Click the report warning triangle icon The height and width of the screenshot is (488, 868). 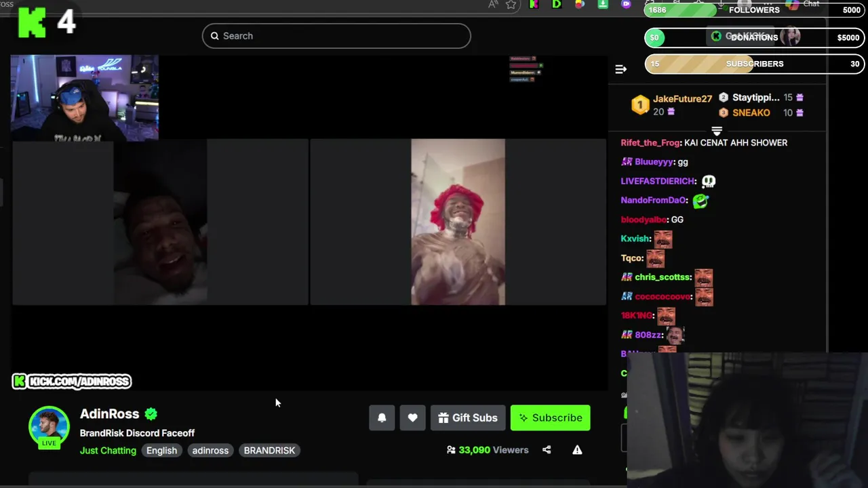[x=577, y=449]
